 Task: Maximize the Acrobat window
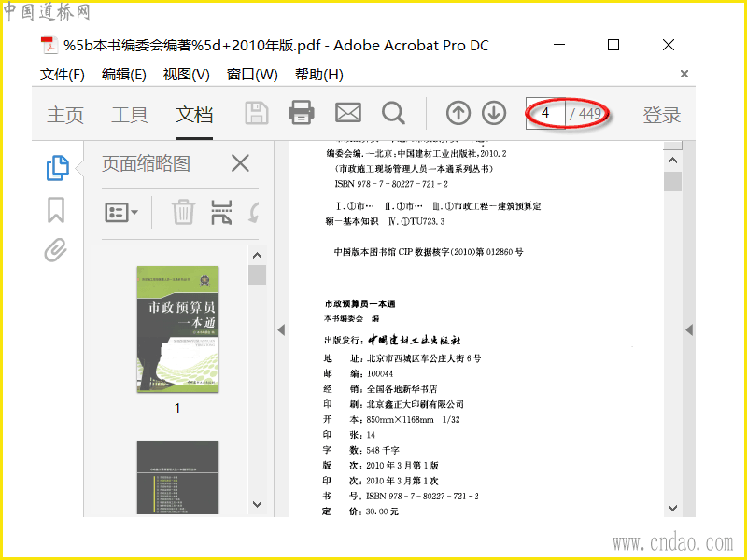pos(613,45)
